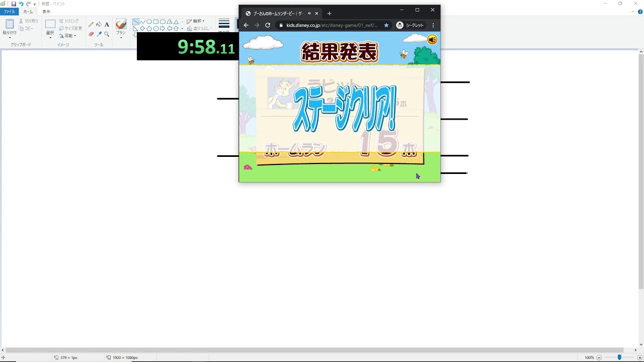
Task: Select the Right arrow shape
Action: tap(163, 29)
